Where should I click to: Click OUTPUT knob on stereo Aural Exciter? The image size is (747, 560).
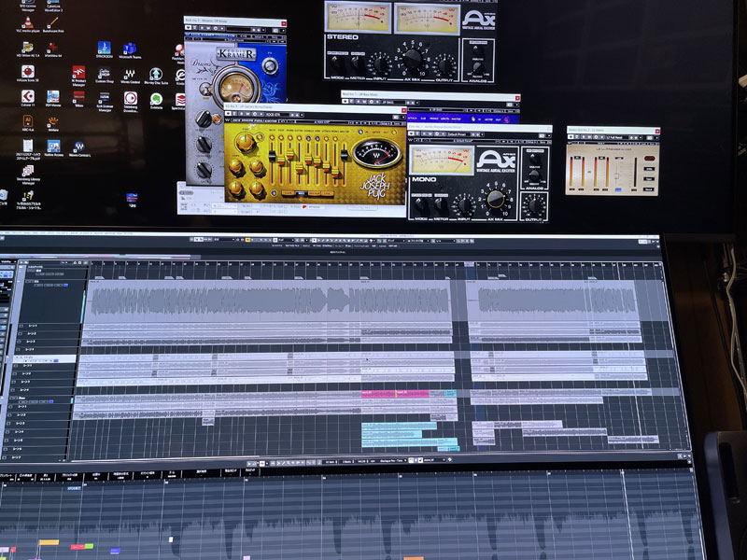[x=445, y=65]
